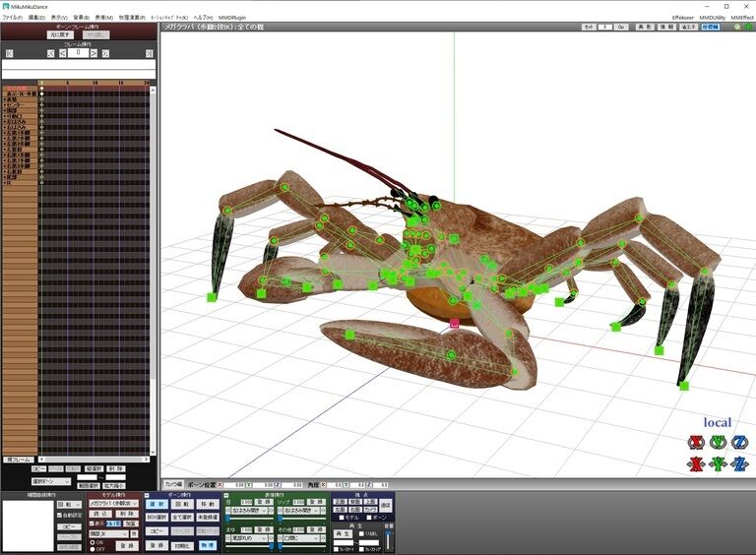The height and width of the screenshot is (555, 756).
Task: Click the current frame number field
Action: 78,53
